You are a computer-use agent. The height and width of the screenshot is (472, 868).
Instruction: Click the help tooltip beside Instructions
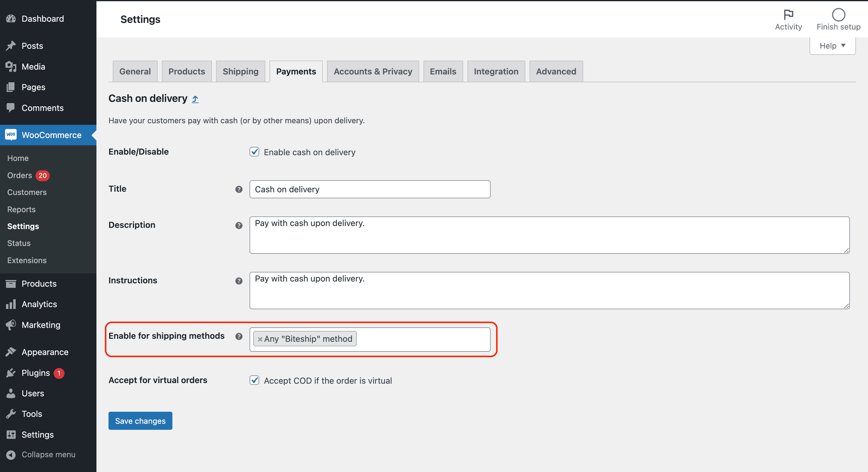239,281
